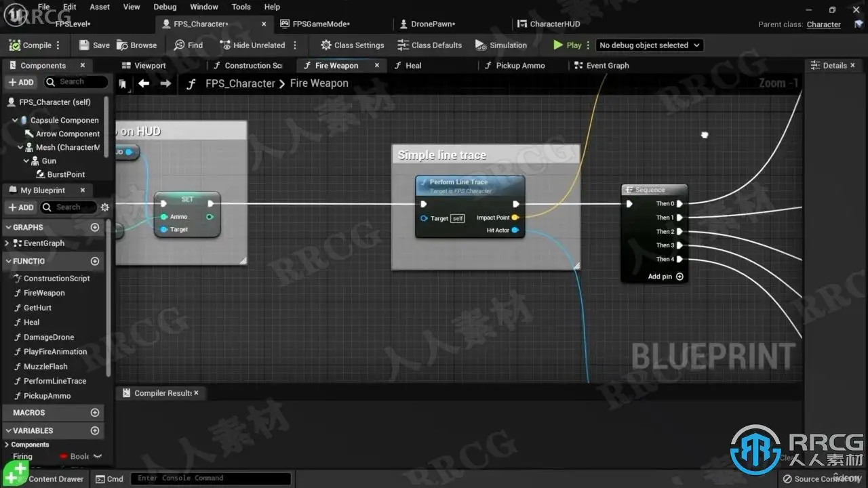The image size is (868, 488).
Task: Expand Components variables group
Action: tap(7, 445)
